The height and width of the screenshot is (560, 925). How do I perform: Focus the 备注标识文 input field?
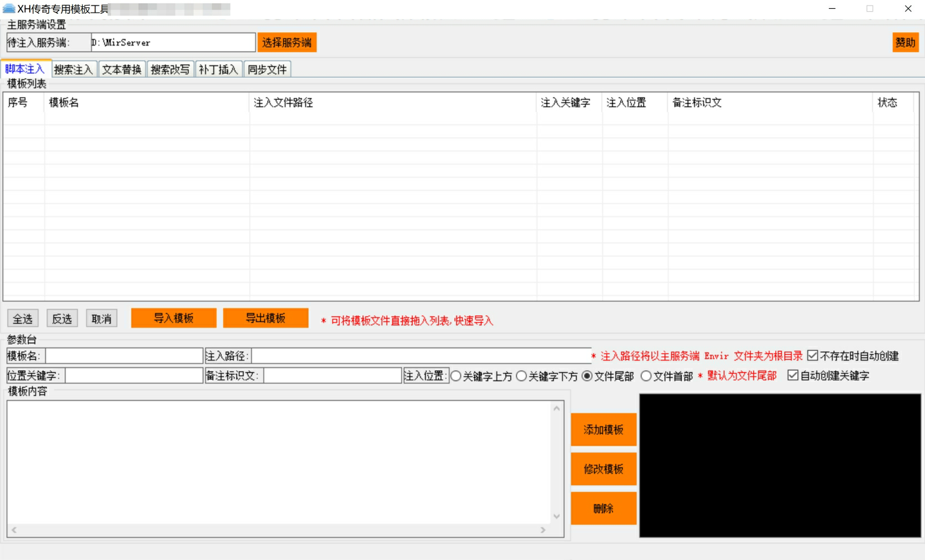click(x=332, y=376)
